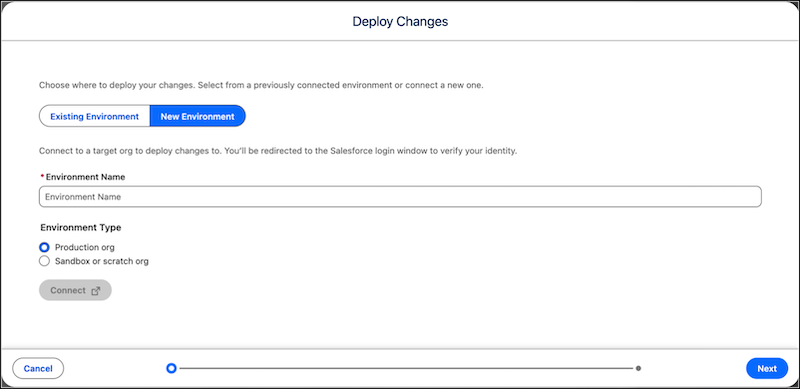Viewport: 800px width, 389px height.
Task: Cancel the Deploy Changes dialog
Action: click(38, 369)
